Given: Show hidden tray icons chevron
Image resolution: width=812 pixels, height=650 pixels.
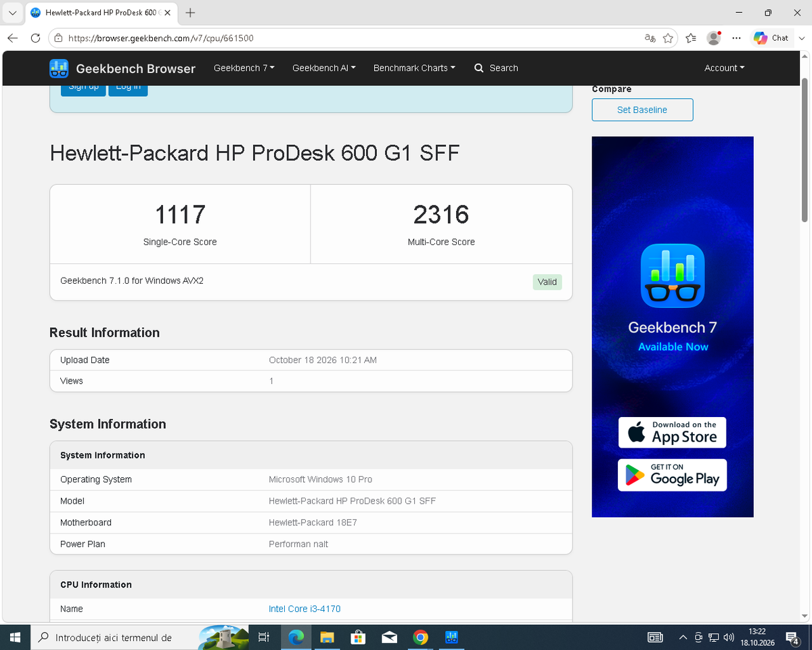Looking at the screenshot, I should pyautogui.click(x=683, y=637).
